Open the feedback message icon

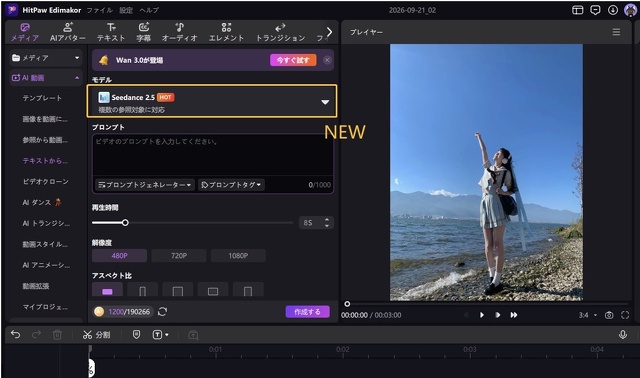point(595,10)
